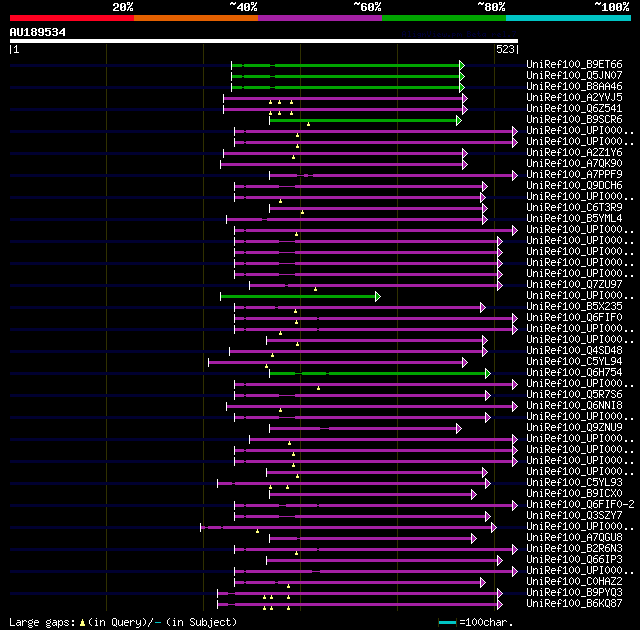The width and height of the screenshot is (640, 630).
Task: Select the UniRef100_C5YL94 label
Action: (x=574, y=362)
